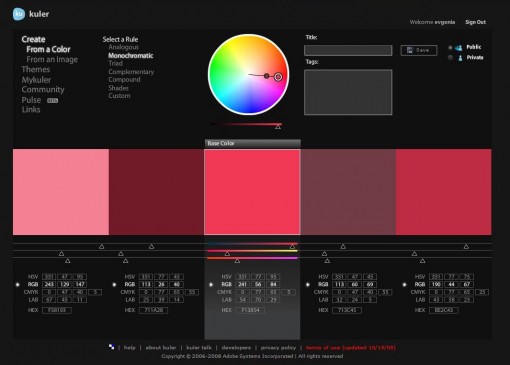The image size is (510, 365).
Task: Click the bottom slider handle in base color column
Action: click(237, 261)
